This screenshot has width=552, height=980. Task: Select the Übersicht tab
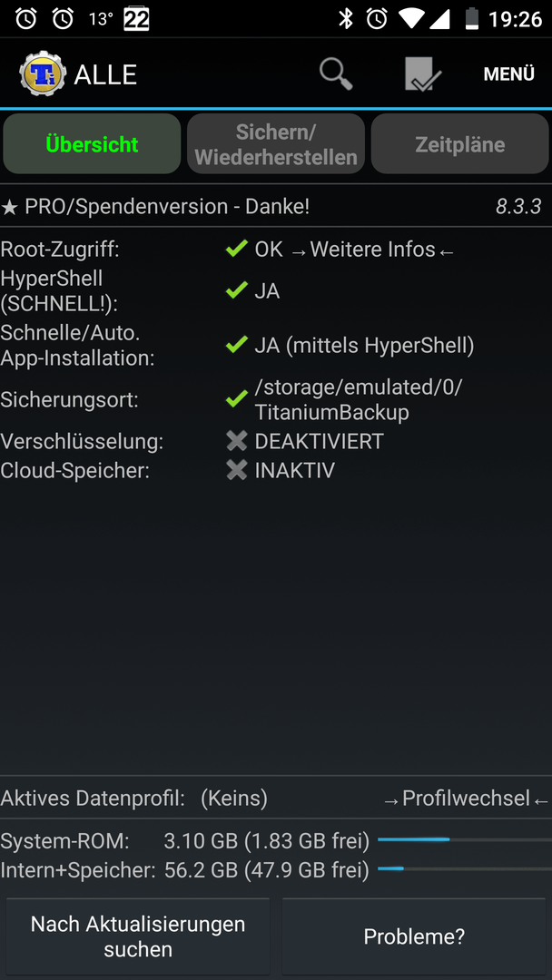pos(92,143)
